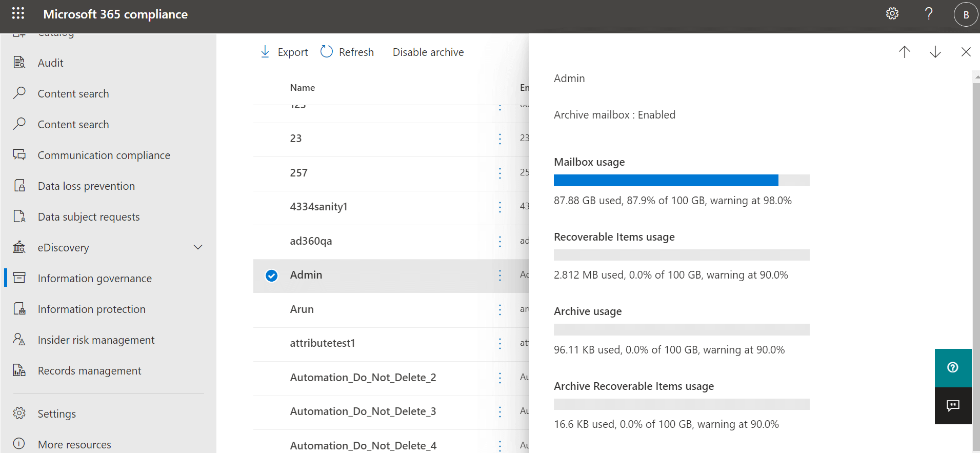Viewport: 980px width, 453px height.
Task: Open settings gear in top header
Action: point(892,14)
